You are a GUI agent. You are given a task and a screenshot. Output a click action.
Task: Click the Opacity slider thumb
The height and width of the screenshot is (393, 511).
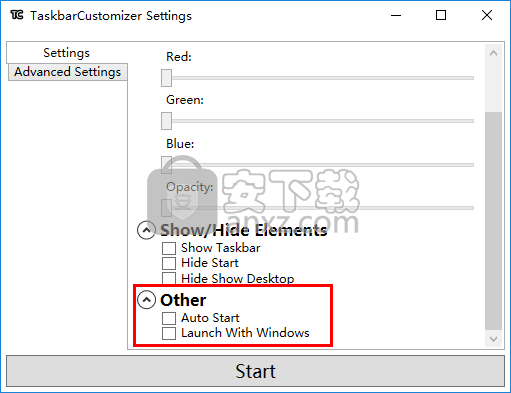click(x=166, y=208)
